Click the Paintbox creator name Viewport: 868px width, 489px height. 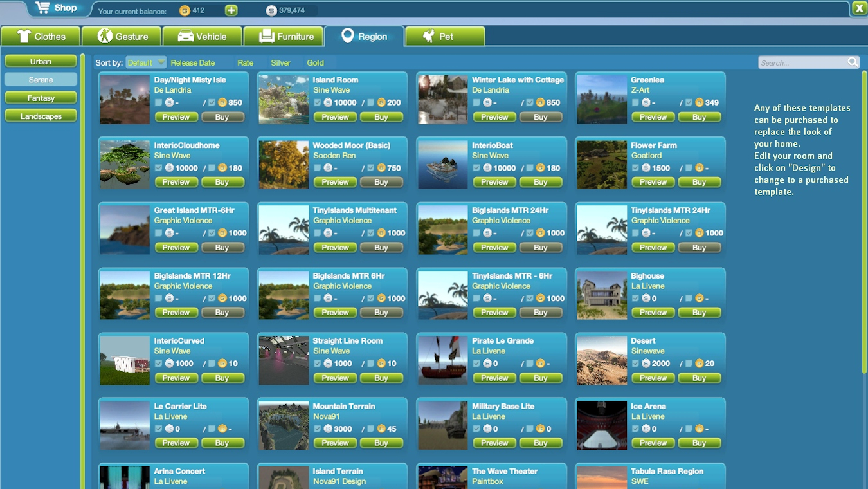[487, 481]
